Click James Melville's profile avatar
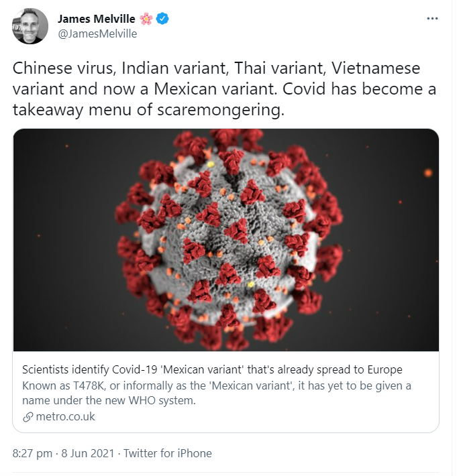The height and width of the screenshot is (476, 457). (x=30, y=26)
